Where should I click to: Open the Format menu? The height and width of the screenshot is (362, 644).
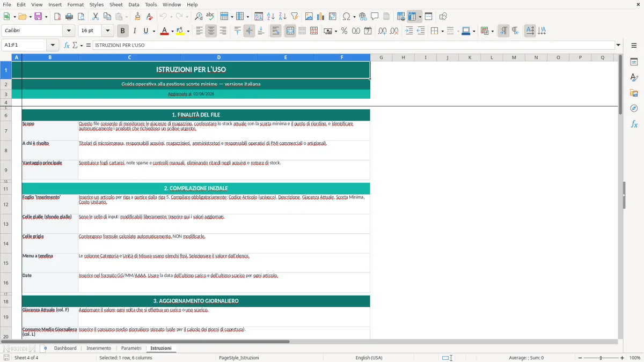click(75, 4)
